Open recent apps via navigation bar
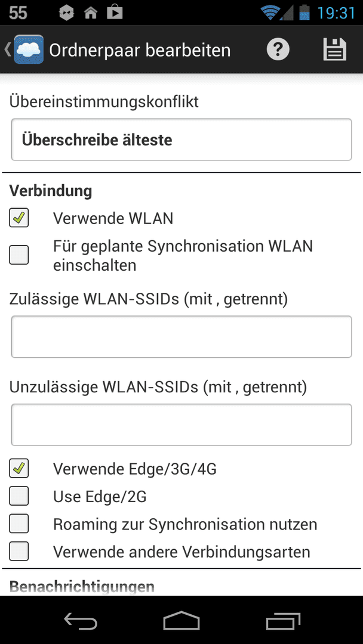This screenshot has height=644, width=363. [283, 620]
